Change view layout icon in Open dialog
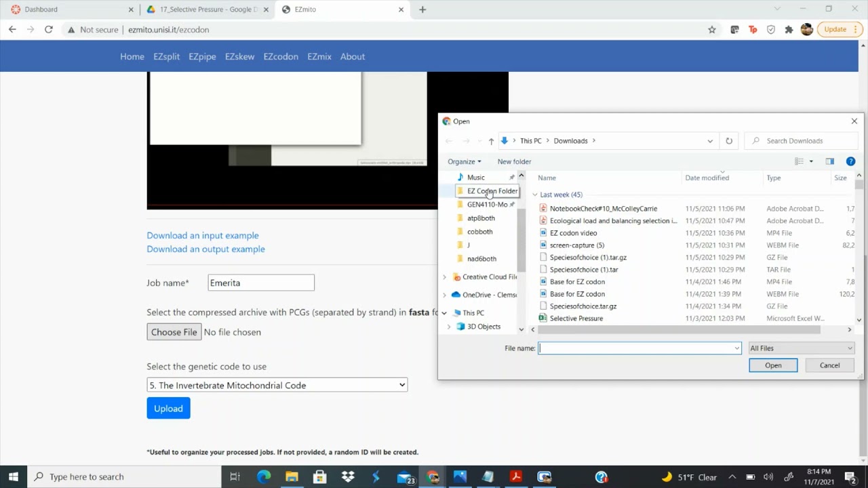 [x=800, y=161]
